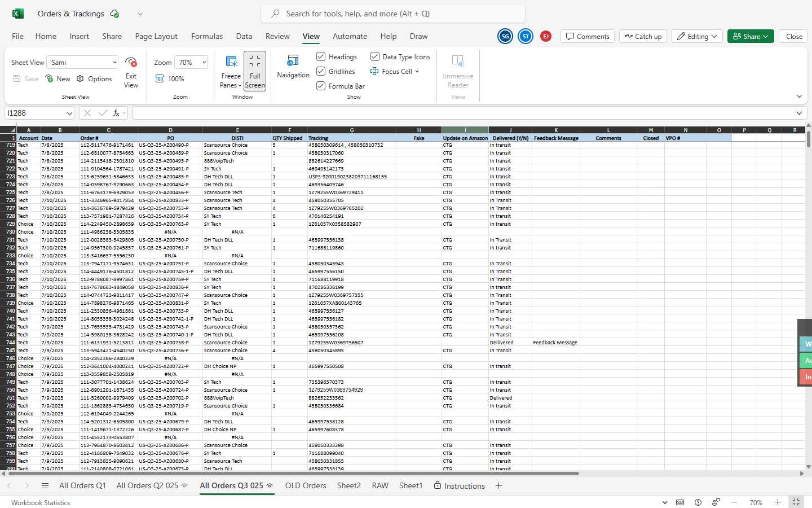Image resolution: width=812 pixels, height=508 pixels.
Task: Collapse the ribbon with chevron
Action: point(799,97)
